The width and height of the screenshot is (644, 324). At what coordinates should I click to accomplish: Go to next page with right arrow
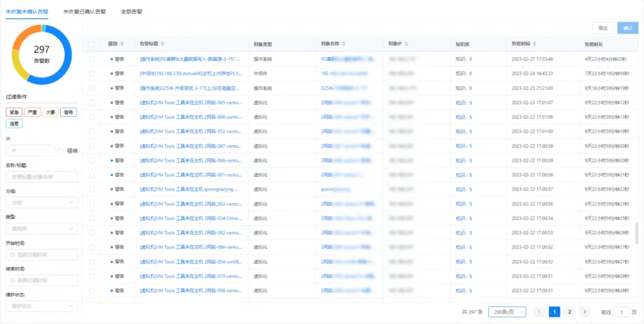[585, 311]
